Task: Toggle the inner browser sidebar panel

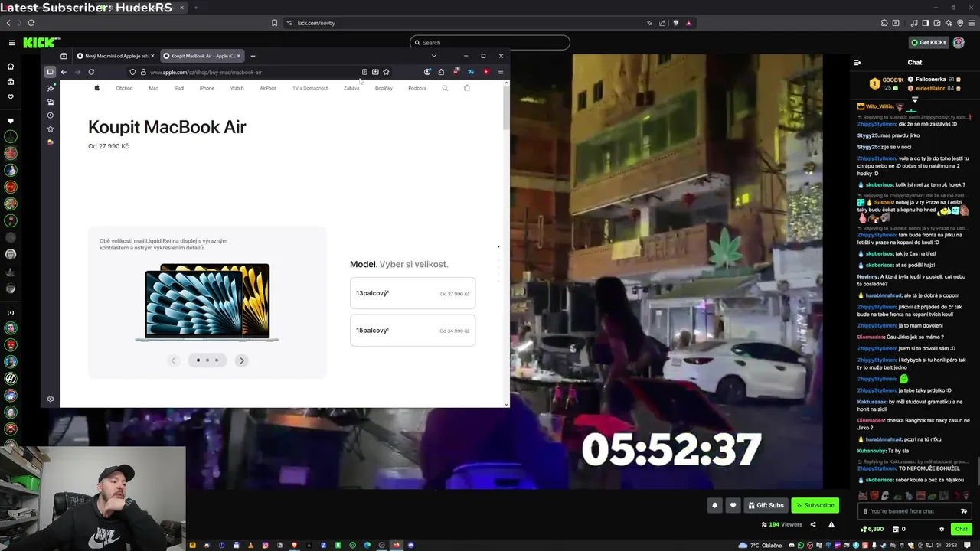Action: pos(50,72)
